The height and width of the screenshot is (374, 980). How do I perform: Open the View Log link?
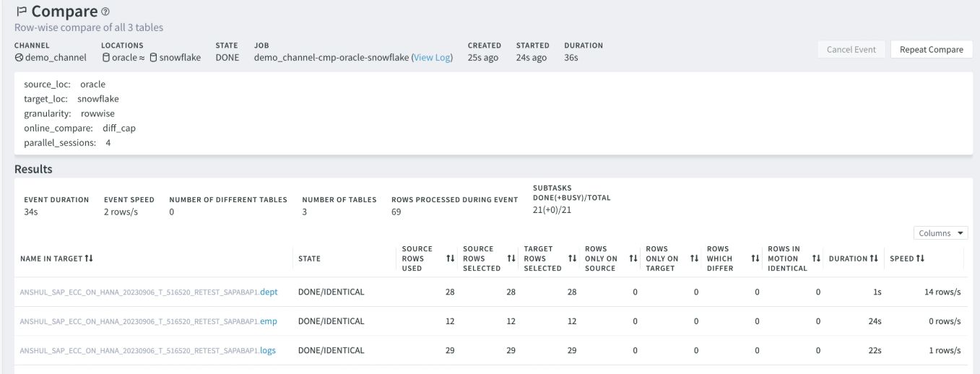[432, 58]
